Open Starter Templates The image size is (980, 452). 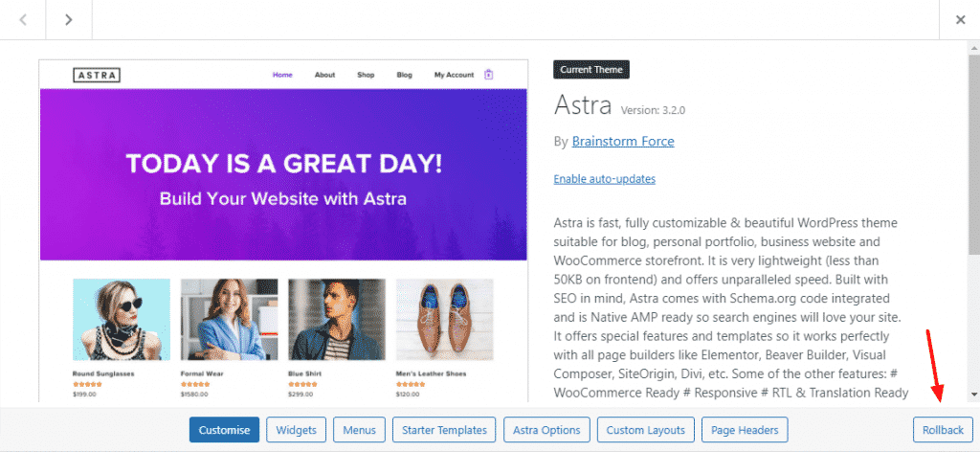pyautogui.click(x=444, y=429)
